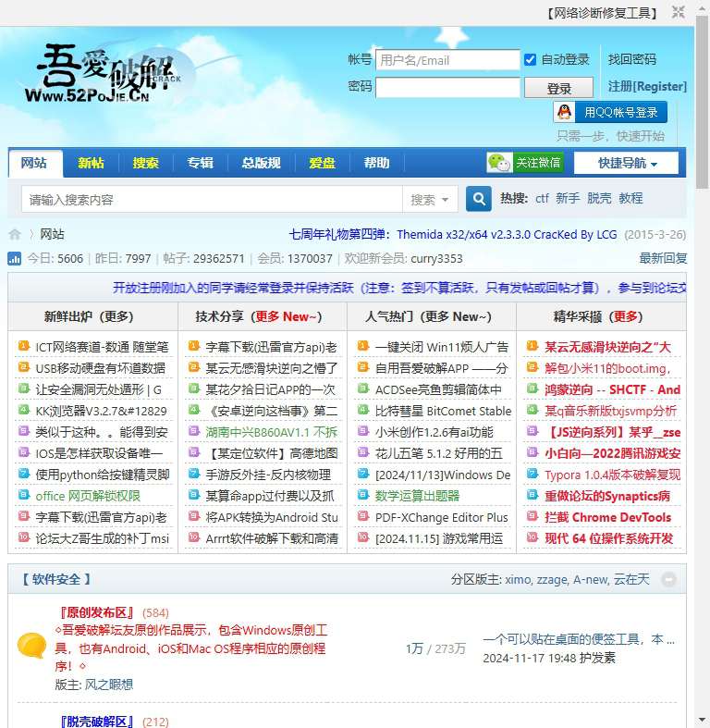Click rank icon beside 湖南中兴B860AV1.1
The width and height of the screenshot is (710, 728).
click(x=194, y=431)
